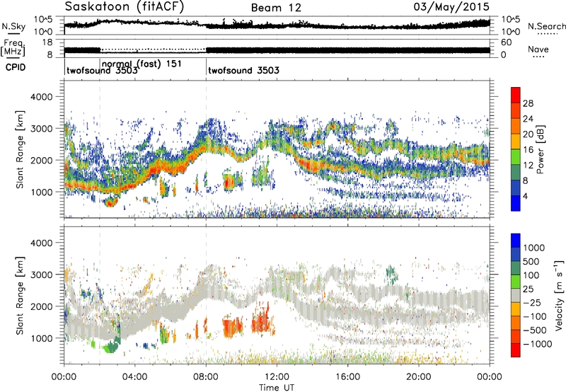
Task: Click the '16' power colorbar tick value
Action: tap(528, 150)
